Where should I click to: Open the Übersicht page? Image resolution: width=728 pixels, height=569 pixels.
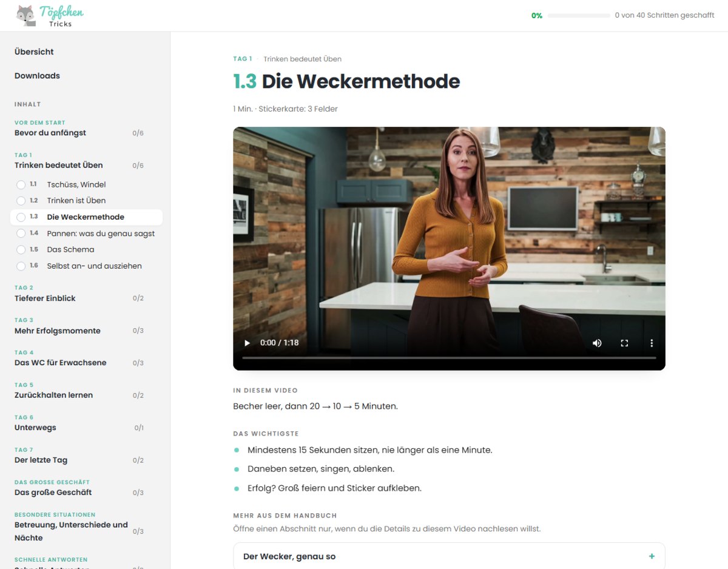(x=34, y=52)
